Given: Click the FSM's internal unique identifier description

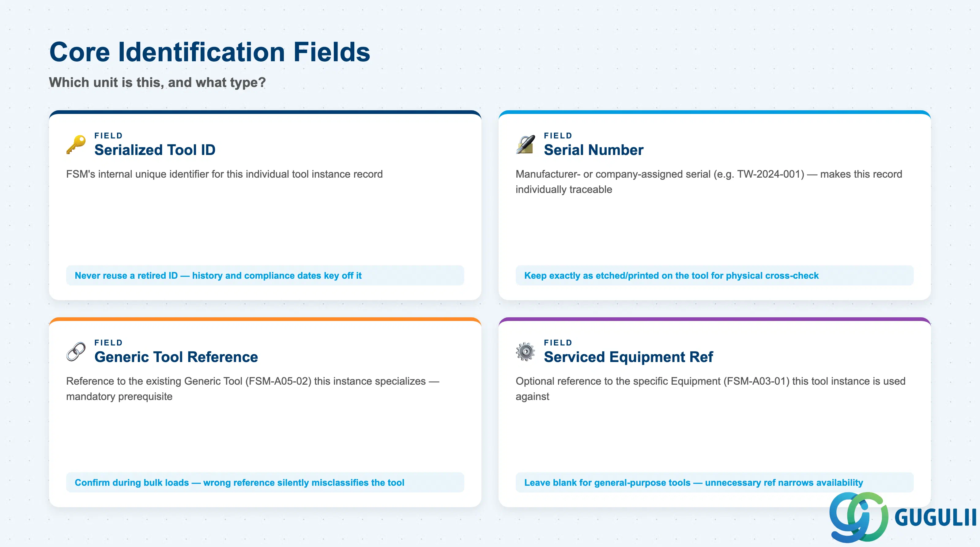Looking at the screenshot, I should 224,174.
